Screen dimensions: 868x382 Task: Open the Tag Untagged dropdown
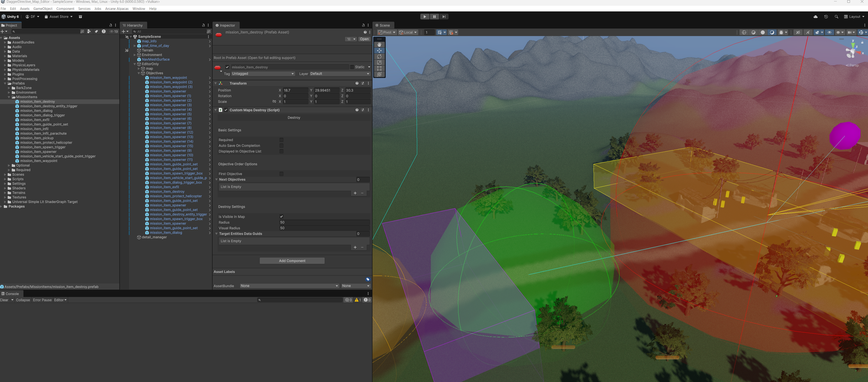263,74
